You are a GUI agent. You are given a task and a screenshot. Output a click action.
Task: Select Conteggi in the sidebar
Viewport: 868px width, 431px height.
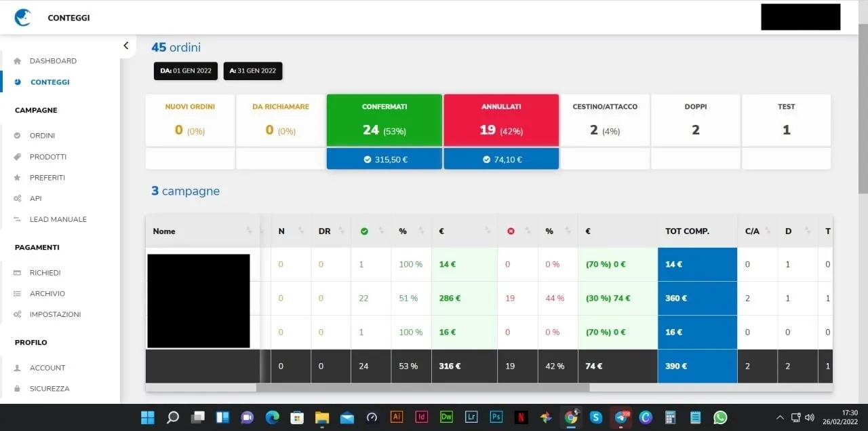coord(50,82)
